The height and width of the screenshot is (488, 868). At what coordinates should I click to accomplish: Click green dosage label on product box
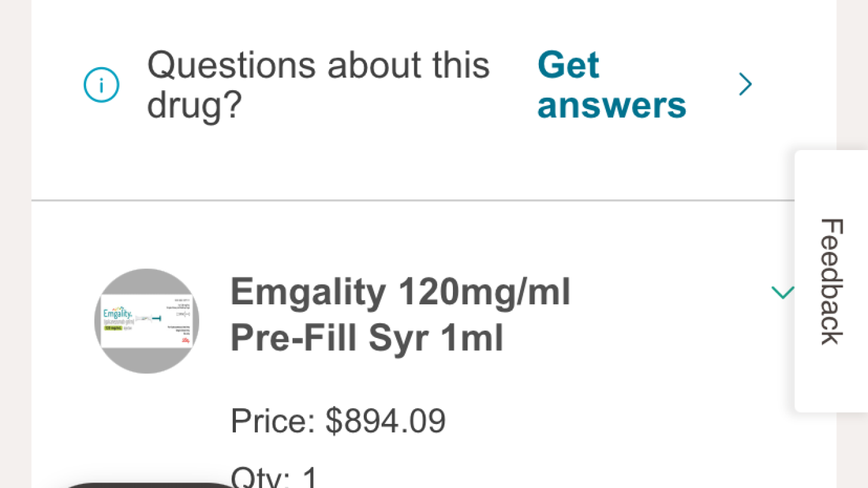tap(112, 328)
